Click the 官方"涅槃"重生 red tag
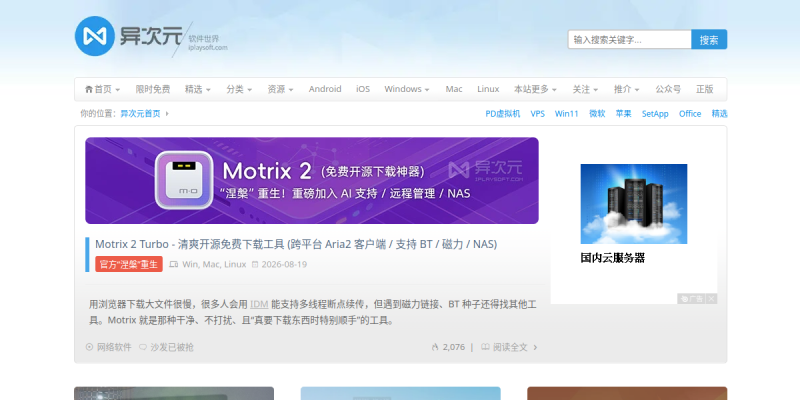The height and width of the screenshot is (400, 800). point(129,264)
